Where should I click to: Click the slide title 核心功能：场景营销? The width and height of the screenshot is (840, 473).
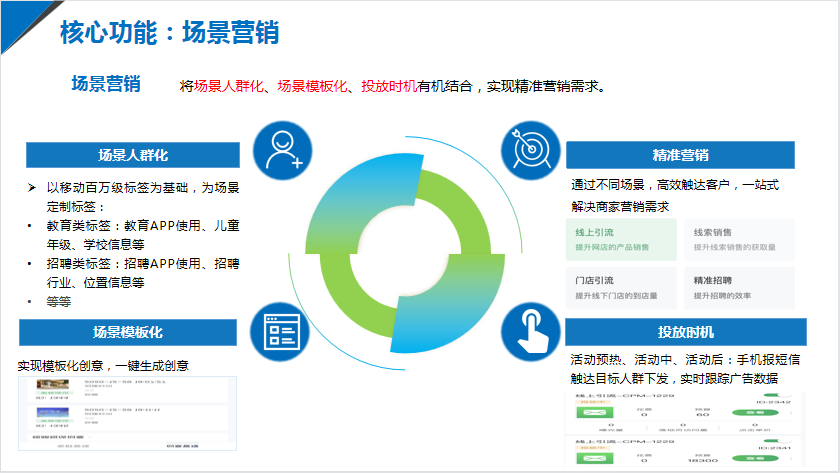tap(169, 32)
